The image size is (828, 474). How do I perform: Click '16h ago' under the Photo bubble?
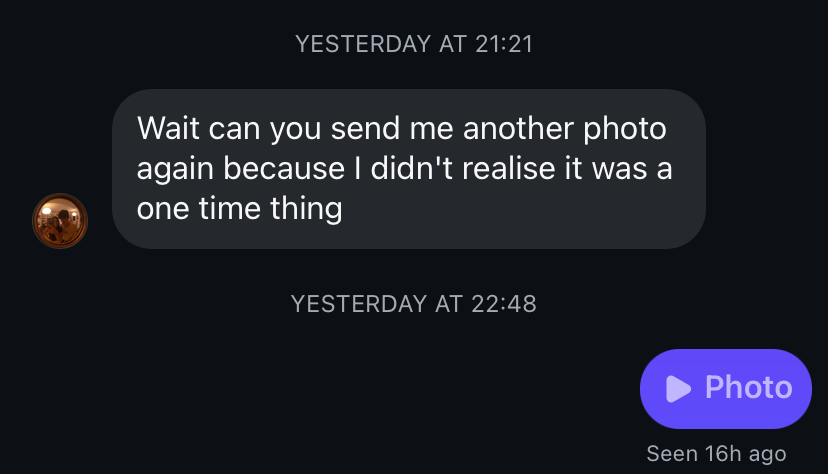point(746,453)
